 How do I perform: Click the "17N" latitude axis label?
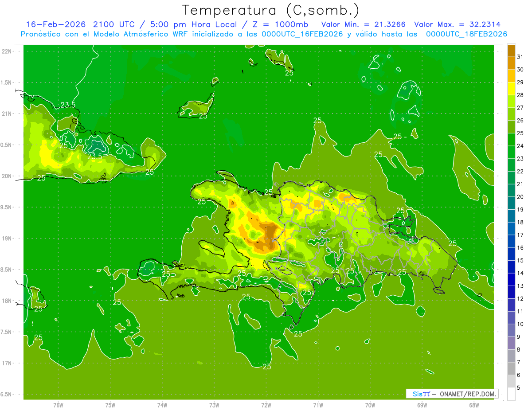(6, 364)
